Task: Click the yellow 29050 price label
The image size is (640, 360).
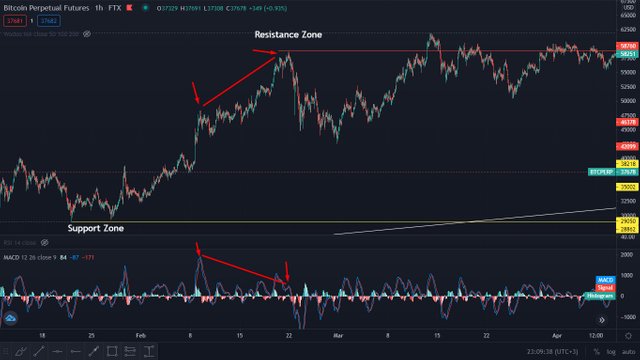Action: click(628, 221)
